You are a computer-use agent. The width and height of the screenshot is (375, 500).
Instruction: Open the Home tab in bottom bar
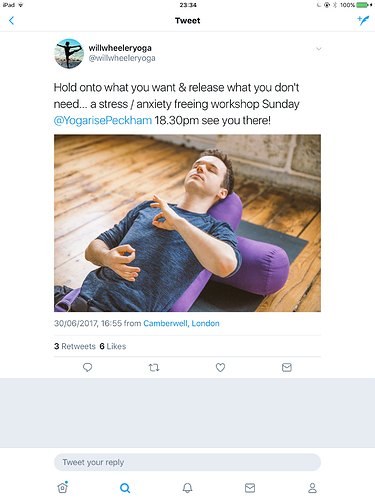[x=63, y=488]
